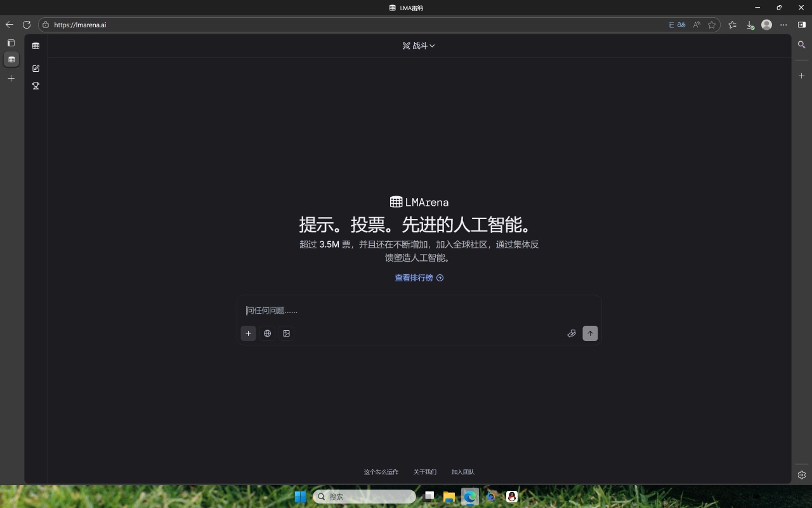The height and width of the screenshot is (508, 812).
Task: Toggle web search globe icon in the prompt box
Action: [x=267, y=333]
